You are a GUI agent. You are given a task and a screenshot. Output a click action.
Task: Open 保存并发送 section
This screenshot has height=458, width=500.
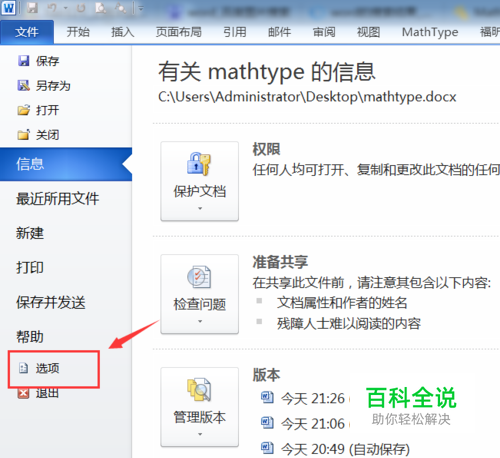(x=51, y=302)
